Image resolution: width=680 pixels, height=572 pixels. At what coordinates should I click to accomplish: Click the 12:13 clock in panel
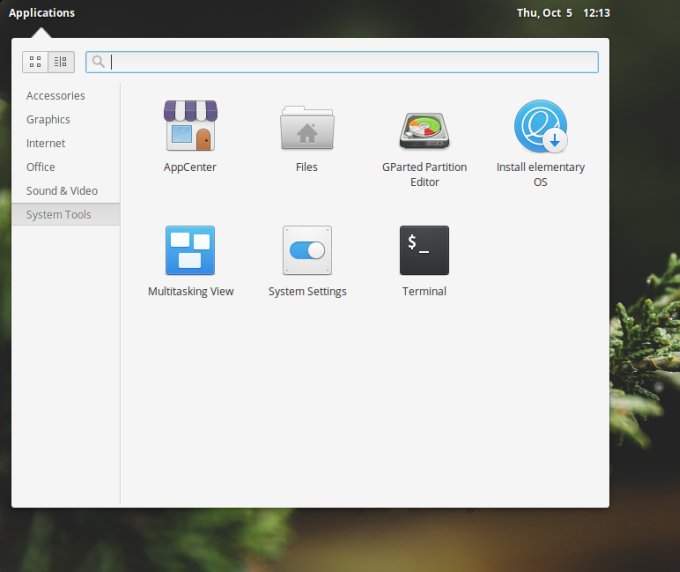596,13
